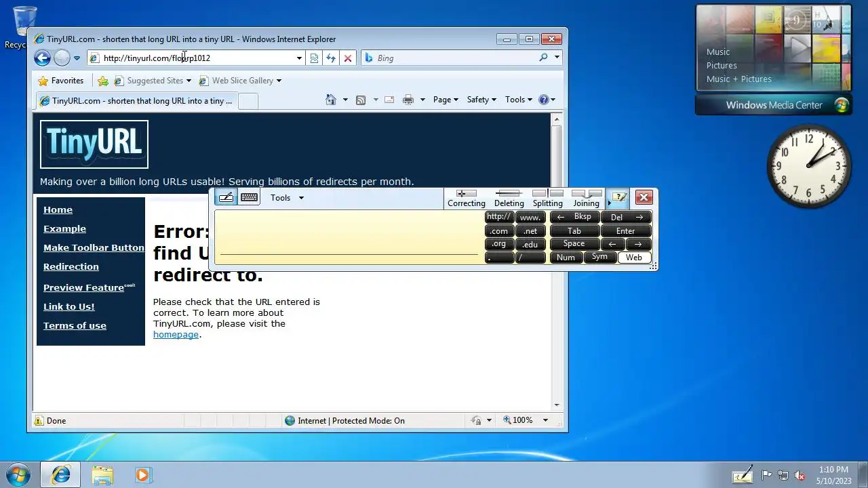Open Windows Explorer folder on taskbar

coord(102,474)
